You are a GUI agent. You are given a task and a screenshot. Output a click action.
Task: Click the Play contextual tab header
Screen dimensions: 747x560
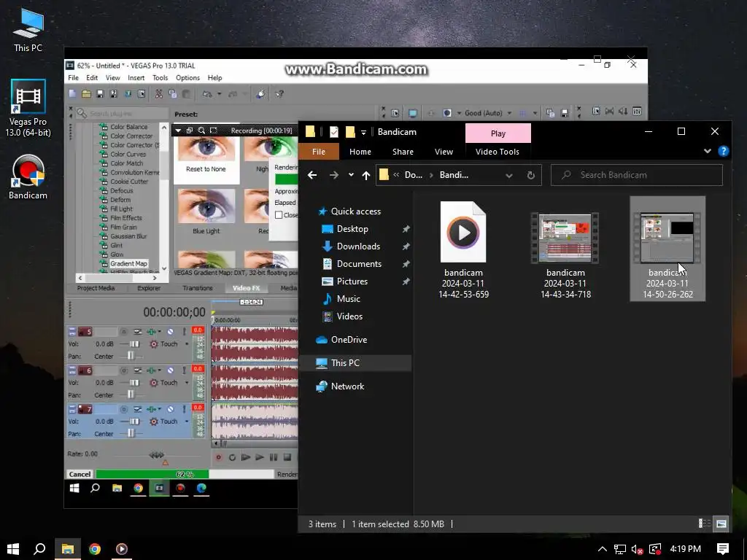click(x=498, y=133)
